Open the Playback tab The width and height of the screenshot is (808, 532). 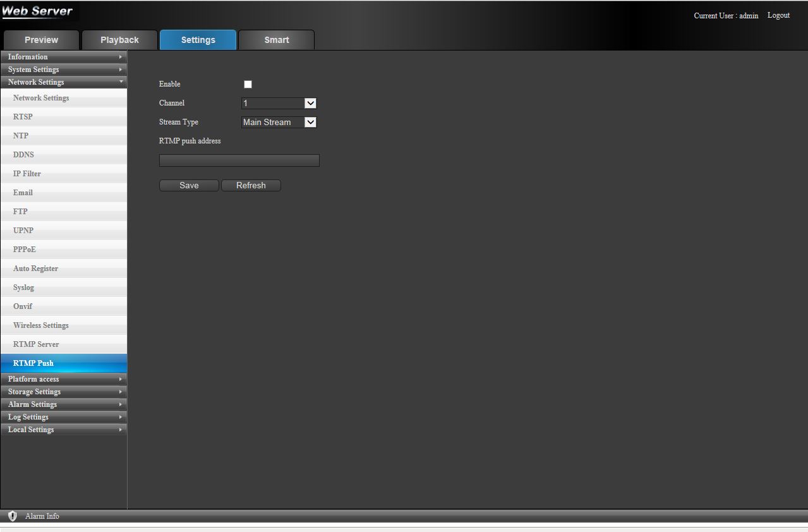[119, 40]
